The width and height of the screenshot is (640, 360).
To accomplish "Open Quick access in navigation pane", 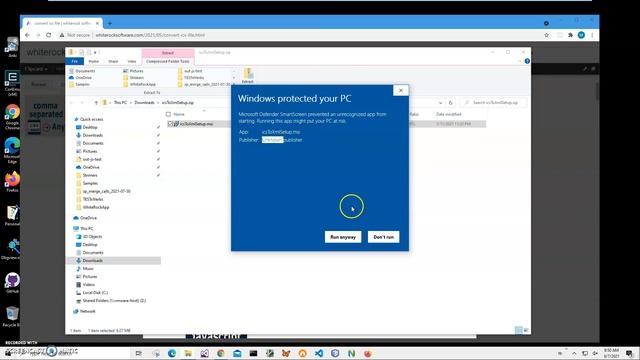I will point(89,119).
